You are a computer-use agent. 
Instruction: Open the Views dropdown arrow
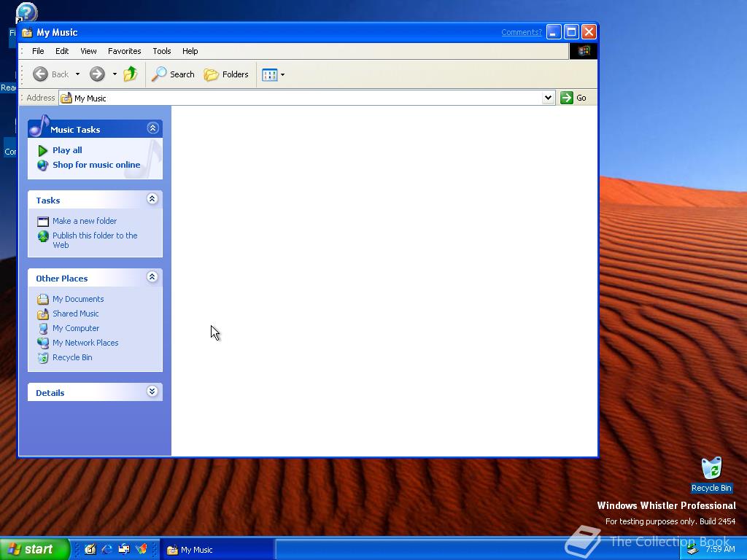pos(282,75)
